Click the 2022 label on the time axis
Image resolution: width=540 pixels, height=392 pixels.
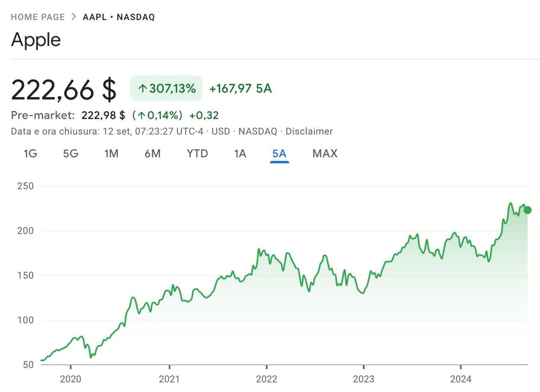click(x=266, y=379)
